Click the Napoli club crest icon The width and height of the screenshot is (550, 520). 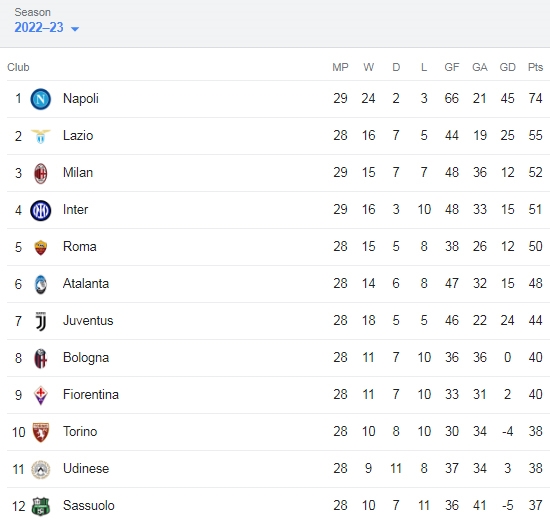click(x=41, y=99)
